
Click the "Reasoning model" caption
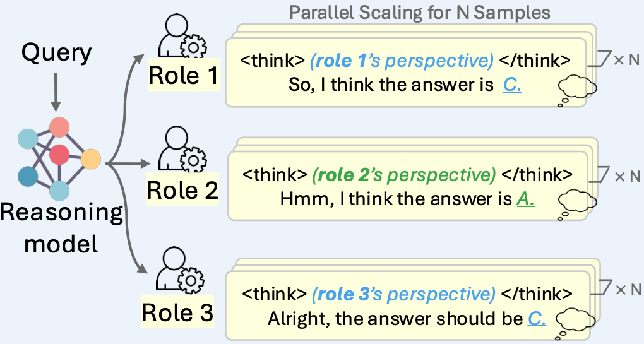(x=61, y=227)
